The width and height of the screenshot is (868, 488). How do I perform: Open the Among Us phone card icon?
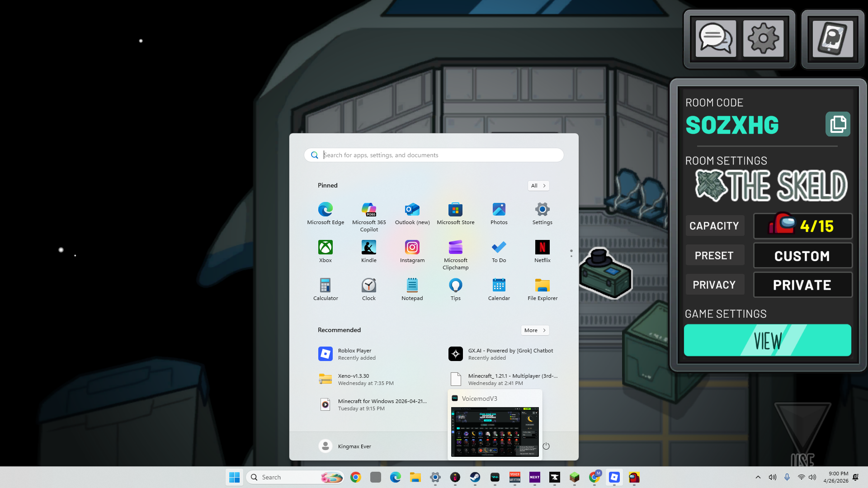833,38
